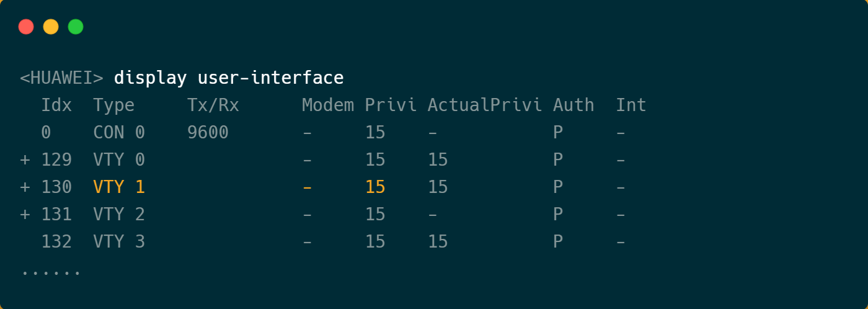Click the Auth column header

coord(573,105)
